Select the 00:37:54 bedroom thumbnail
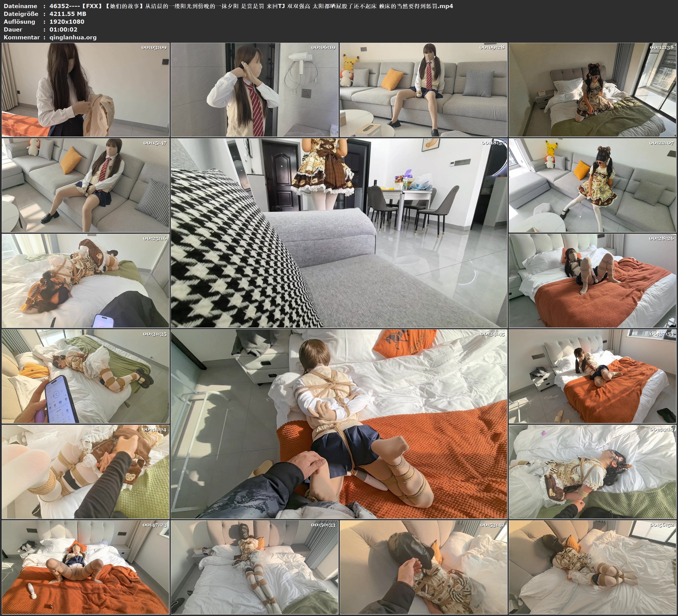 coord(592,376)
